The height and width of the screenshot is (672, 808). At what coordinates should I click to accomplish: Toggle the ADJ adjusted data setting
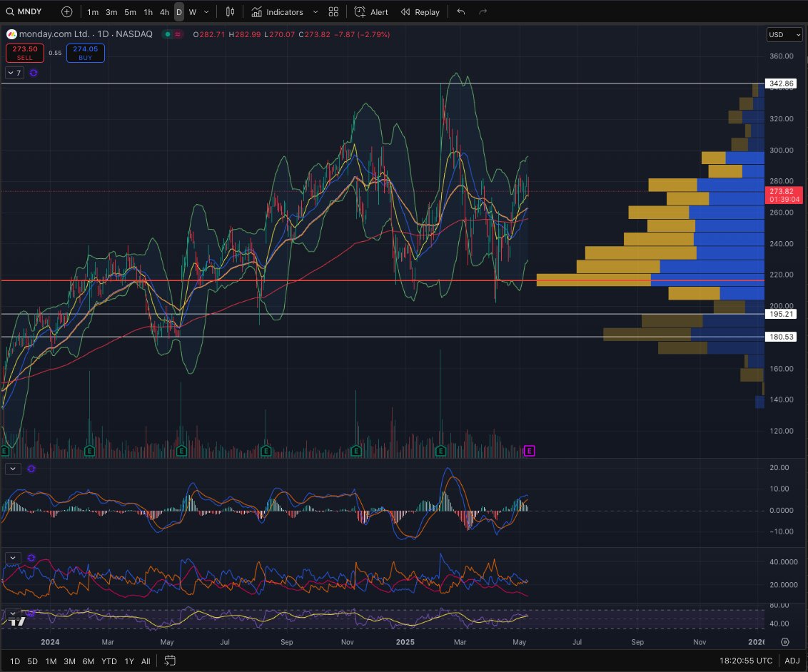coord(792,661)
